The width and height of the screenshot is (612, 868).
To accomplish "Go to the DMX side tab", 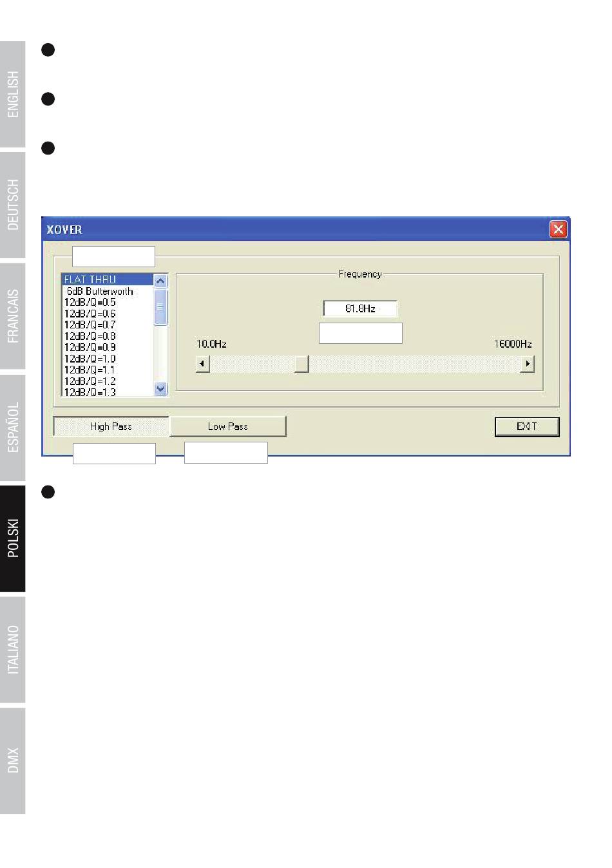I will tap(13, 760).
